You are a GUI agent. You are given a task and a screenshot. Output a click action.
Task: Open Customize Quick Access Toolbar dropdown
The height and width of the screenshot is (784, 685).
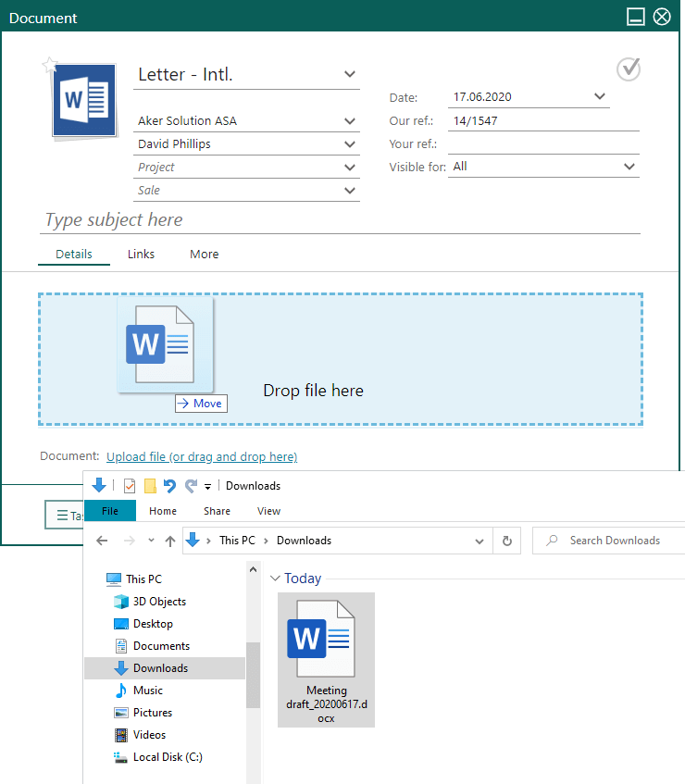207,486
